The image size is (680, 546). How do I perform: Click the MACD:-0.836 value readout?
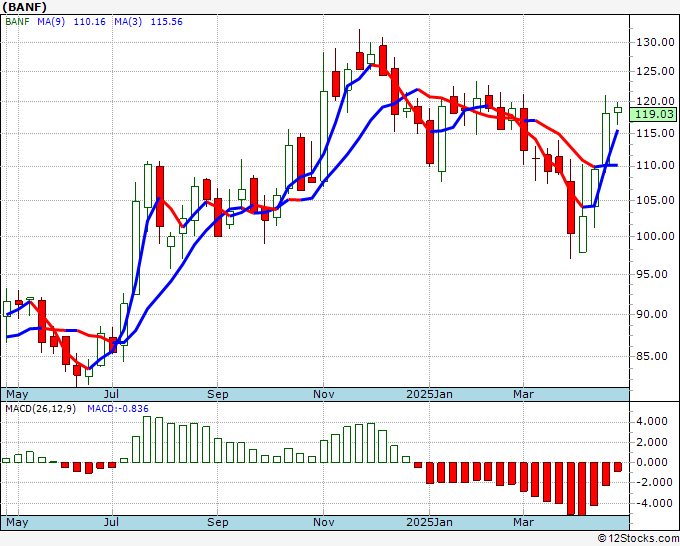coord(118,409)
